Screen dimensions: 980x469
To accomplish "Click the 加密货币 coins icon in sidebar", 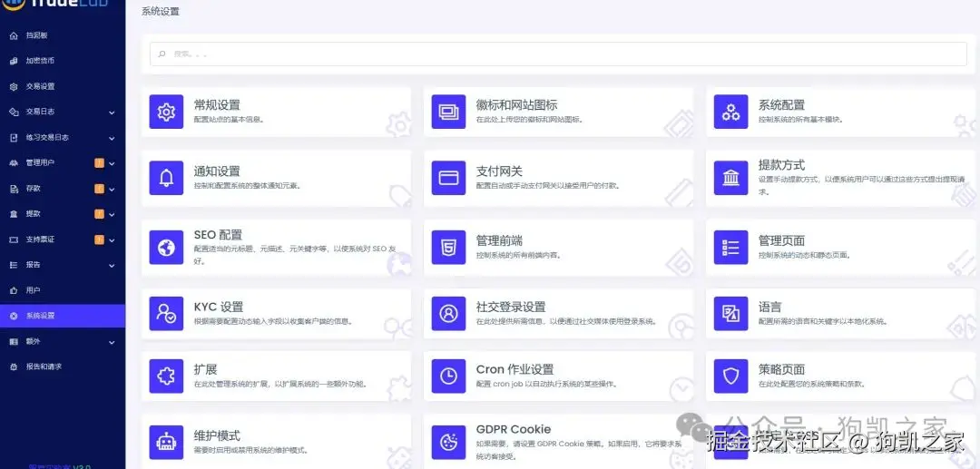I will click(x=14, y=61).
